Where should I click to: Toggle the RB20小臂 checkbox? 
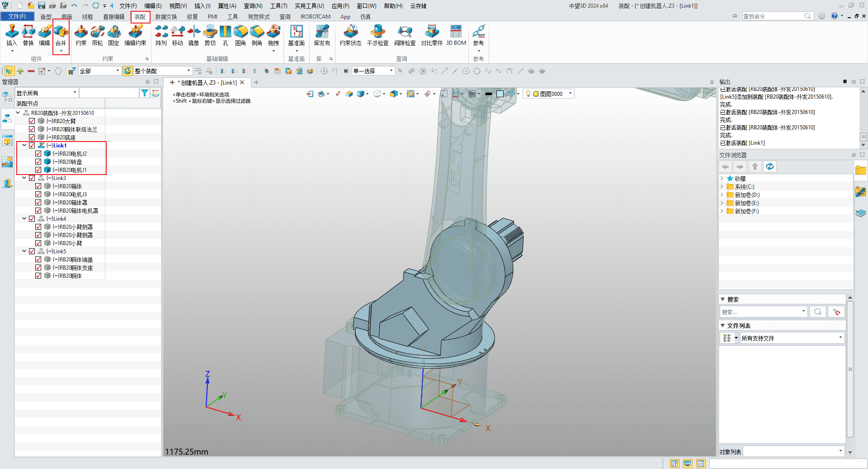(x=38, y=243)
